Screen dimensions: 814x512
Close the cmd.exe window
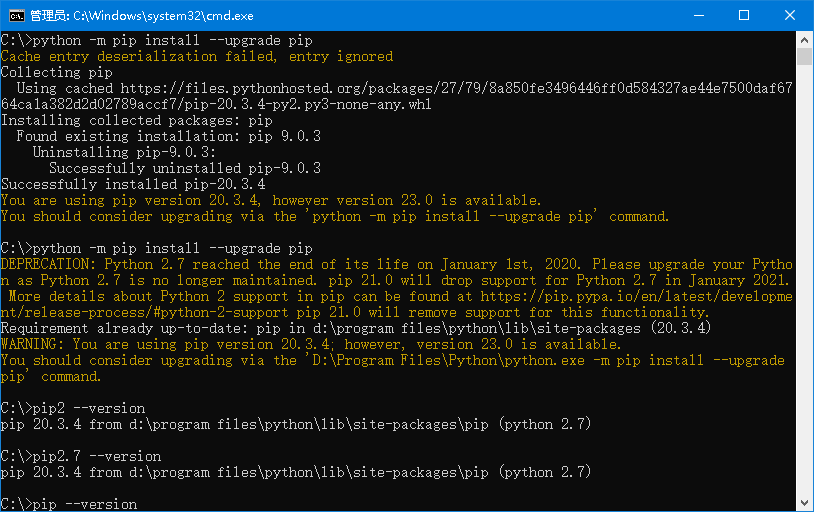790,16
